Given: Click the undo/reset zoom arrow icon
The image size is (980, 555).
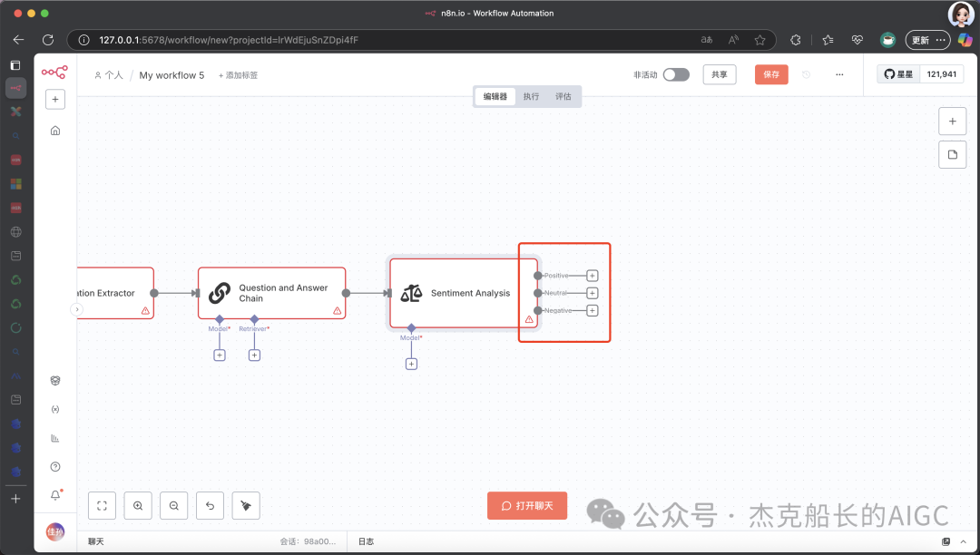Looking at the screenshot, I should pyautogui.click(x=210, y=506).
